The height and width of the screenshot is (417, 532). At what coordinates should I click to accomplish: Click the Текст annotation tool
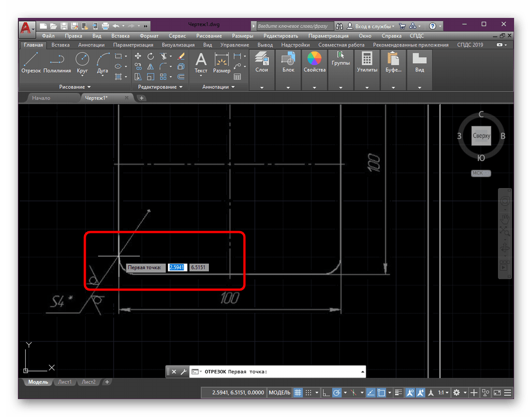tap(201, 63)
